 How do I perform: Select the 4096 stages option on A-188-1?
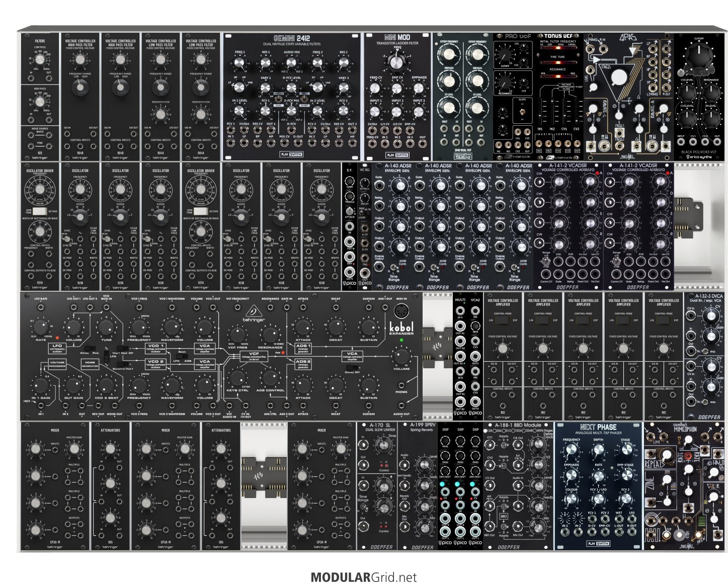coord(535,431)
